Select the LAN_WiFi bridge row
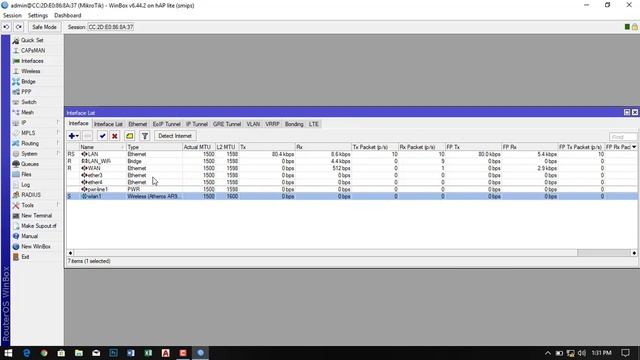This screenshot has width=640, height=360. click(x=352, y=161)
